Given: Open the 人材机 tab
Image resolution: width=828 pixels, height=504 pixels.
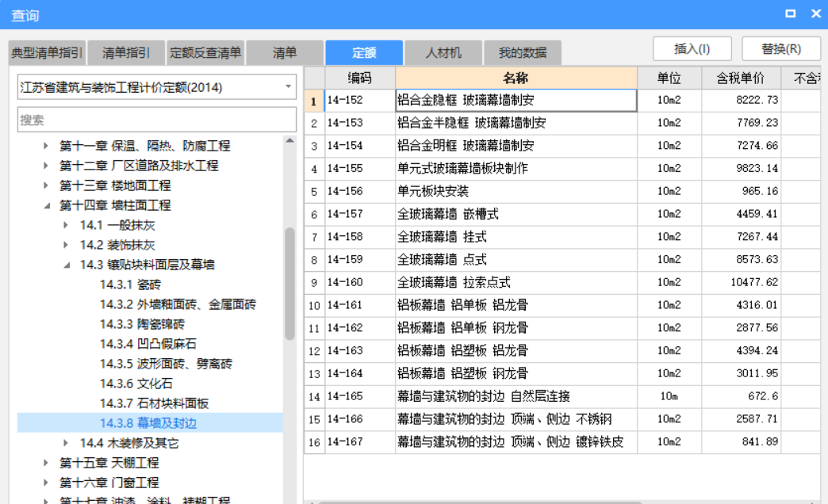Looking at the screenshot, I should (x=443, y=53).
